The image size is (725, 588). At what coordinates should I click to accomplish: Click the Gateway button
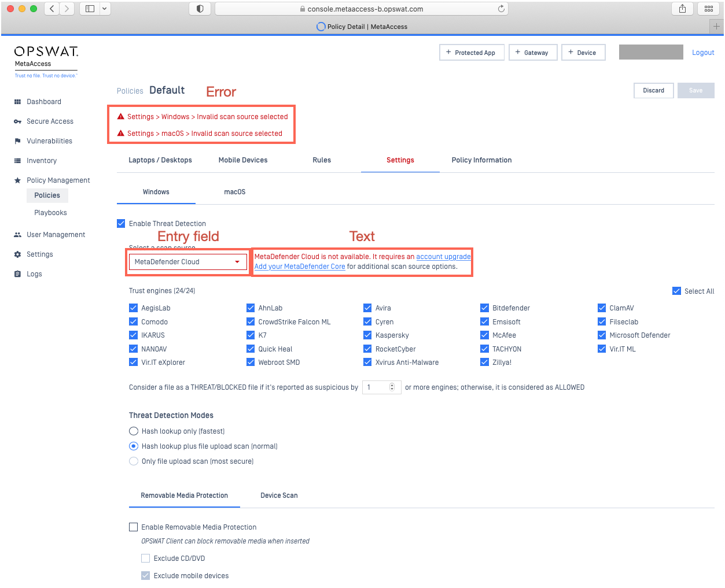532,53
